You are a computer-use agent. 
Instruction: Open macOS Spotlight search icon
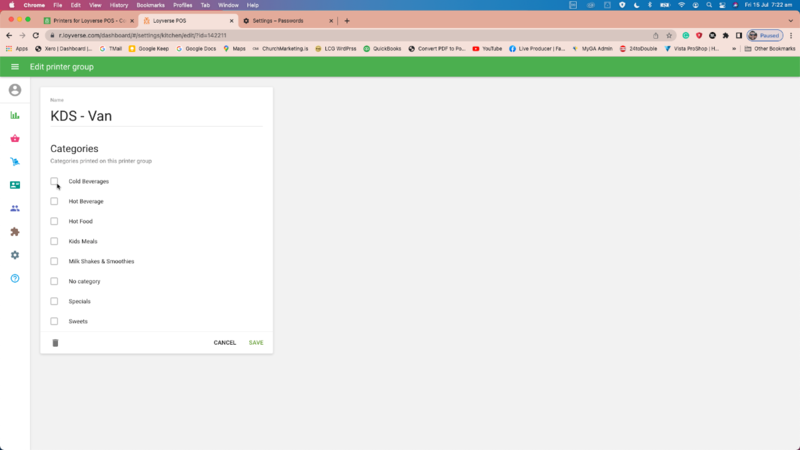(709, 5)
